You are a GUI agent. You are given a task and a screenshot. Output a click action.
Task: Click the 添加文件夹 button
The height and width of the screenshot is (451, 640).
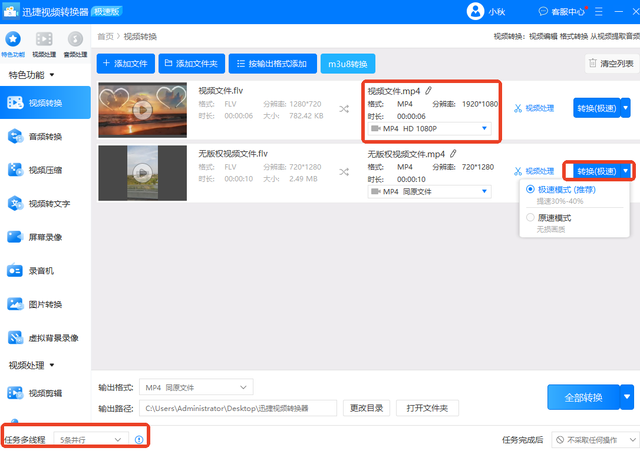coord(191,64)
